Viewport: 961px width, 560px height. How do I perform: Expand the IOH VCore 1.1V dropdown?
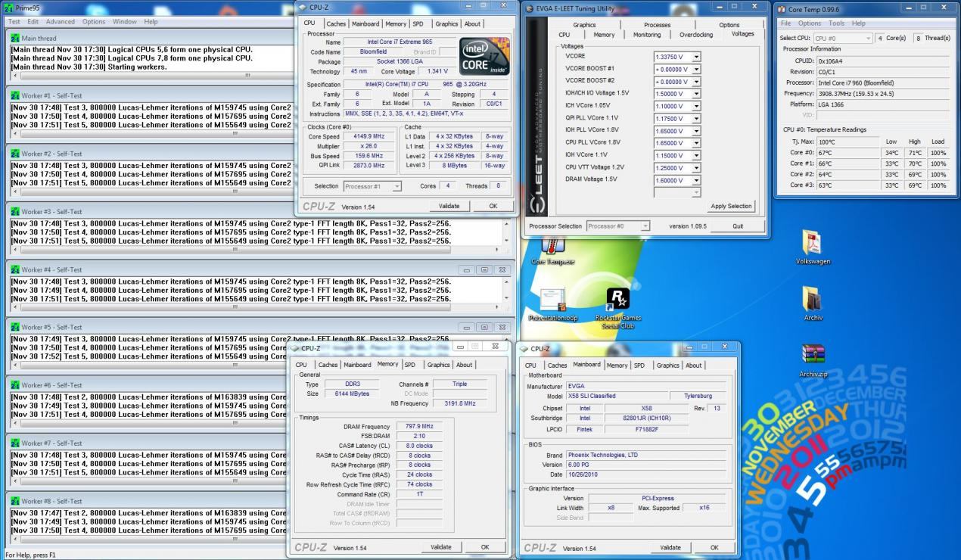click(696, 154)
